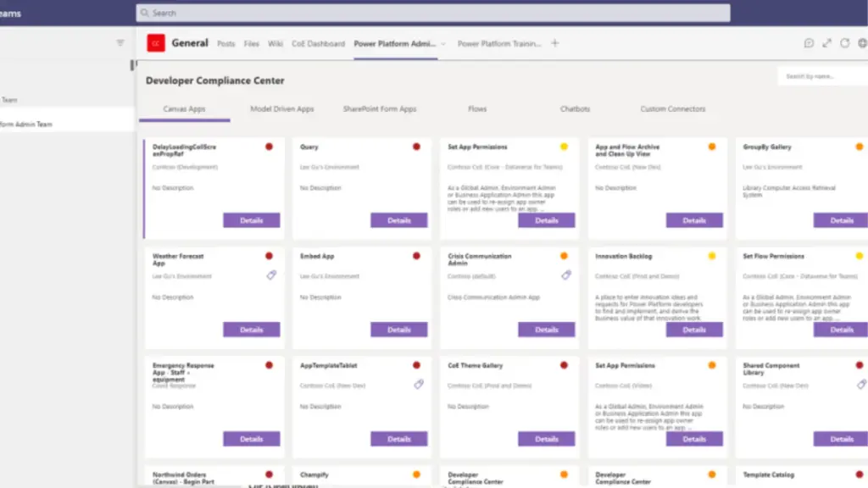Open Details for Innovation Backlog app
The height and width of the screenshot is (488, 868).
pyautogui.click(x=693, y=330)
